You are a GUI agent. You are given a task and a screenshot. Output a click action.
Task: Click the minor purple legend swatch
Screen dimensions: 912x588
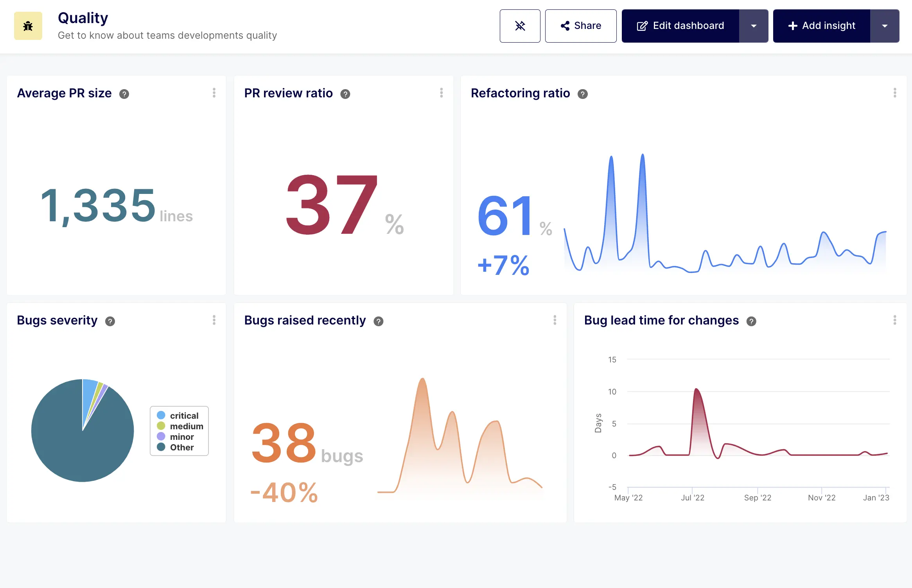(161, 436)
